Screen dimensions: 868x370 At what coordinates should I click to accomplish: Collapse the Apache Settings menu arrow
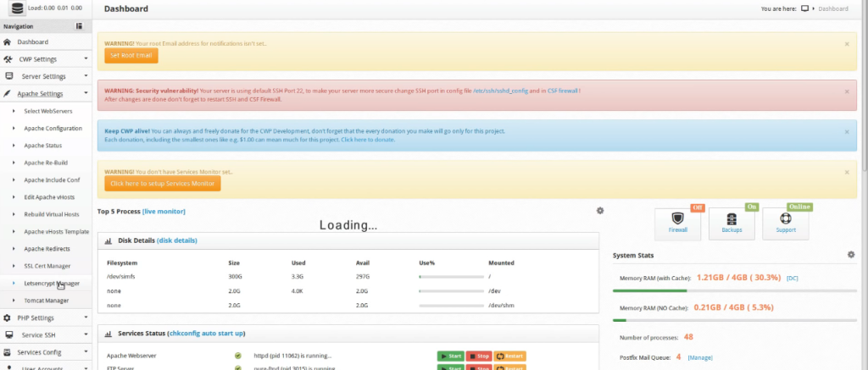click(86, 93)
